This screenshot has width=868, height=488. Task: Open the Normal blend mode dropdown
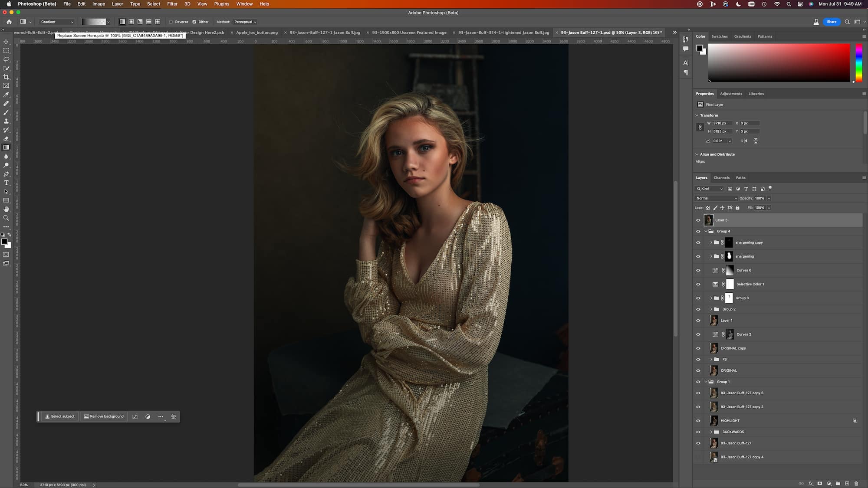click(x=716, y=198)
